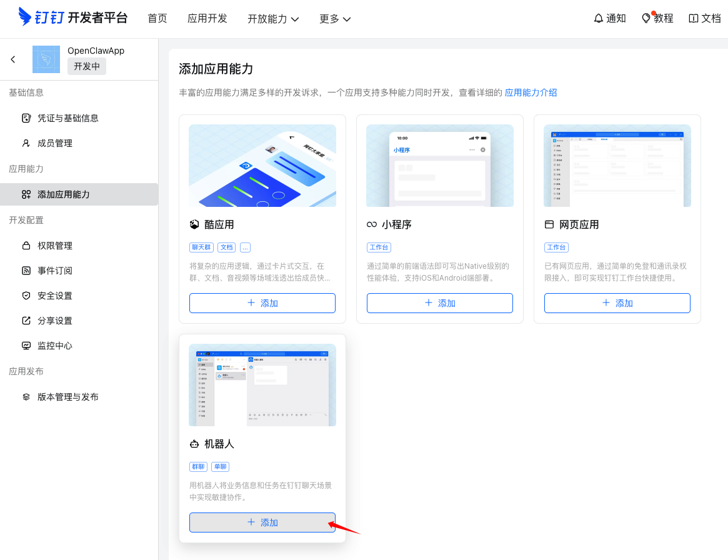The height and width of the screenshot is (560, 728).
Task: Open the 文档 documentation
Action: pos(705,18)
